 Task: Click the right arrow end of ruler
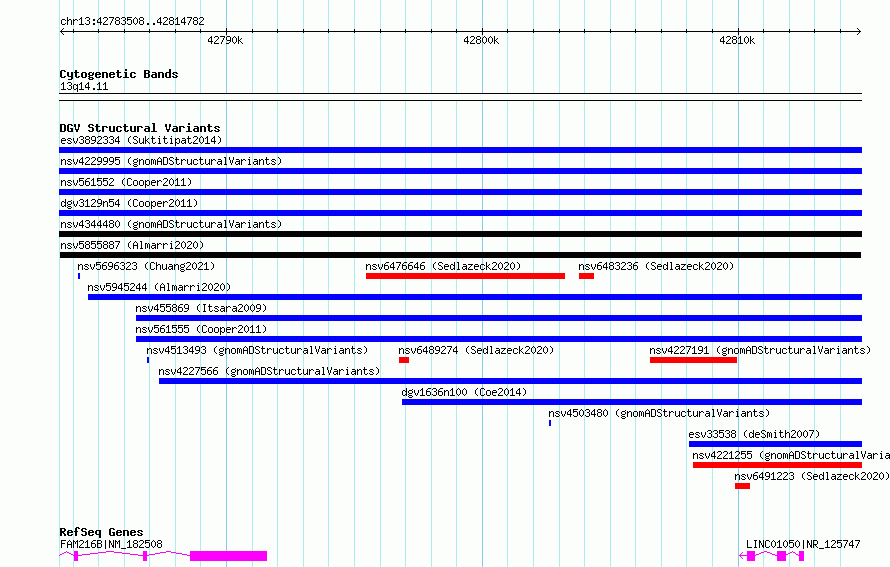[x=859, y=32]
